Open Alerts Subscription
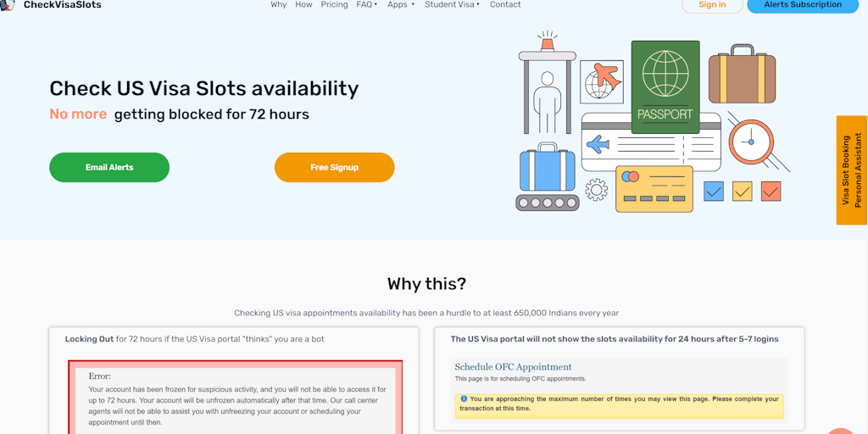The image size is (868, 434). click(803, 5)
